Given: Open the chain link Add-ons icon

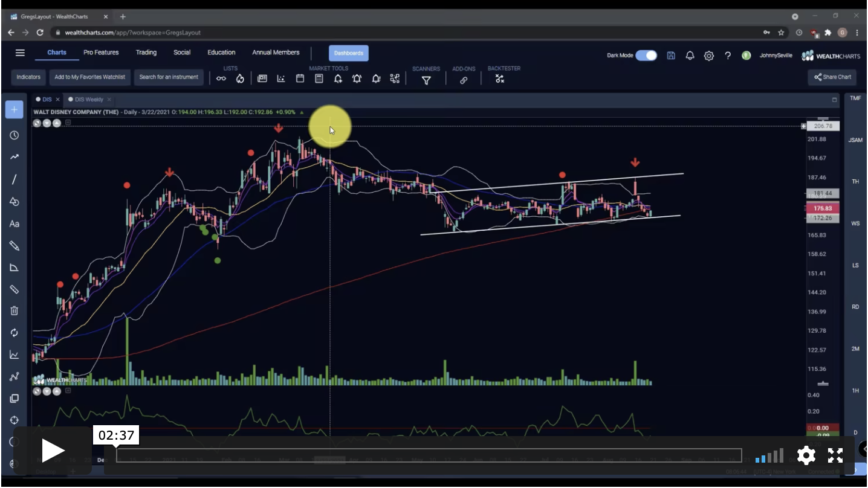Looking at the screenshot, I should 464,80.
